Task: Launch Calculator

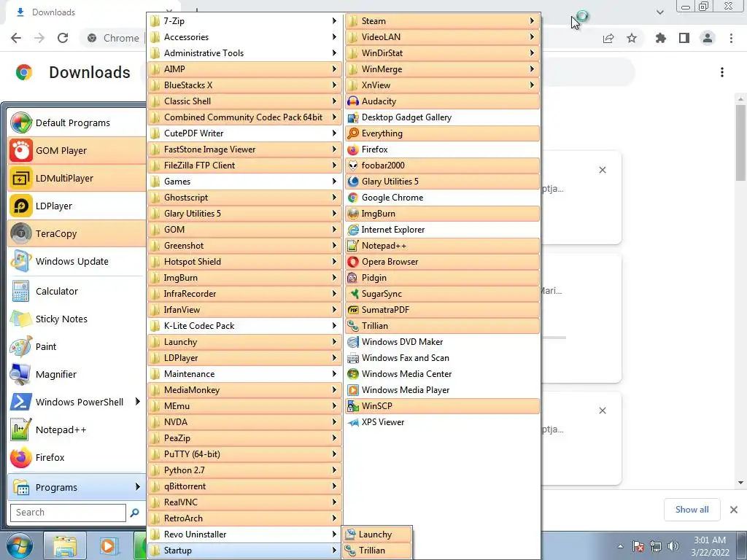Action: click(77, 291)
